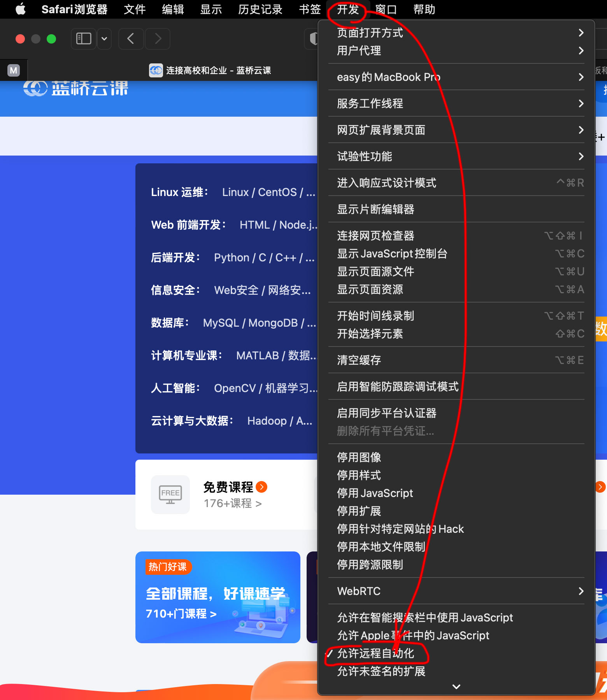Toggle 停用针对特定网站的Hack
This screenshot has width=607, height=700.
click(456, 529)
